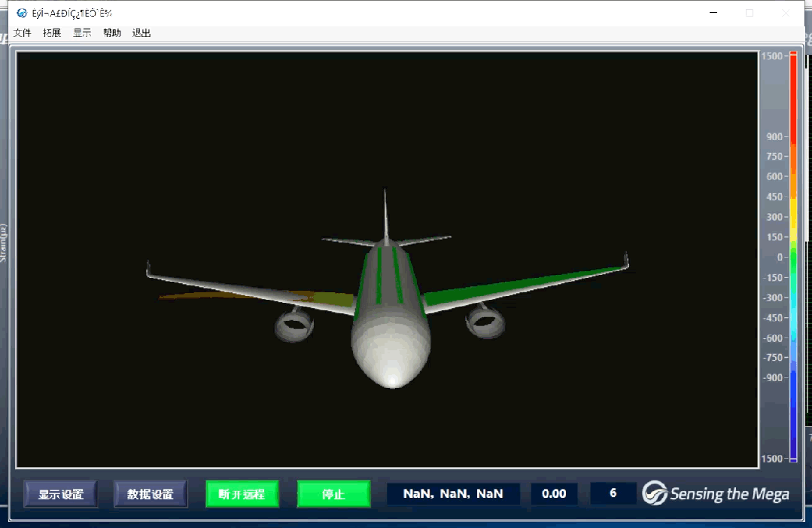The height and width of the screenshot is (528, 812).
Task: Open the 数据设置 data settings
Action: pos(151,493)
